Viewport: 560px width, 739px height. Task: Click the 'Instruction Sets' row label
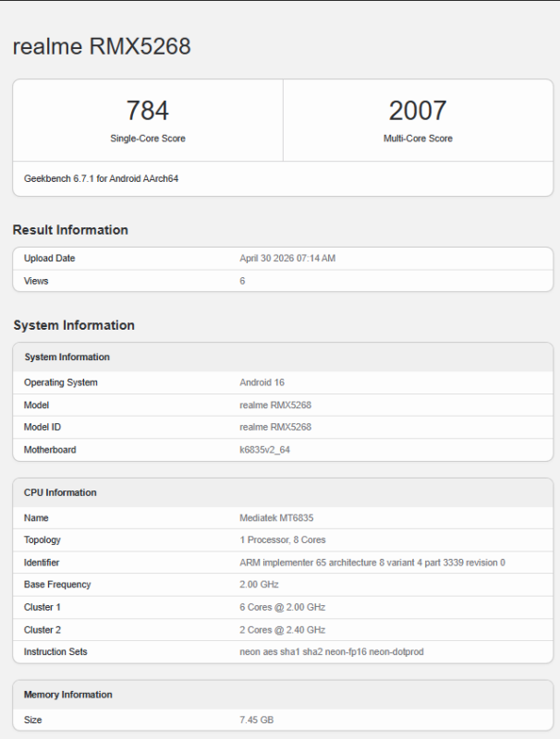coord(55,652)
